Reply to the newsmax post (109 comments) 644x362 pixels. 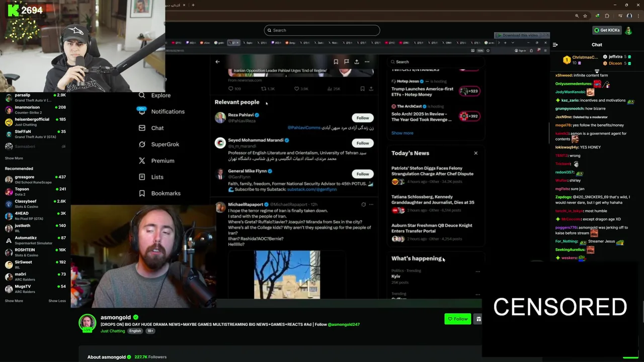tap(234, 88)
